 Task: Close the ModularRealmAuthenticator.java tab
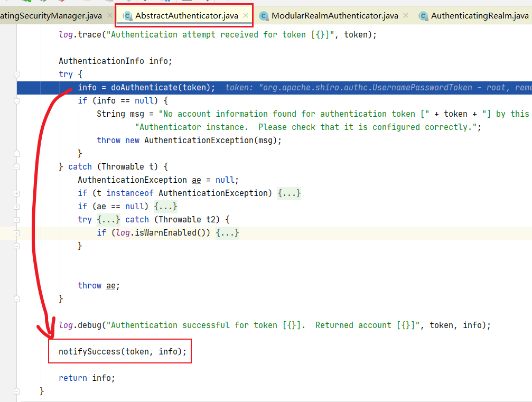[405, 15]
